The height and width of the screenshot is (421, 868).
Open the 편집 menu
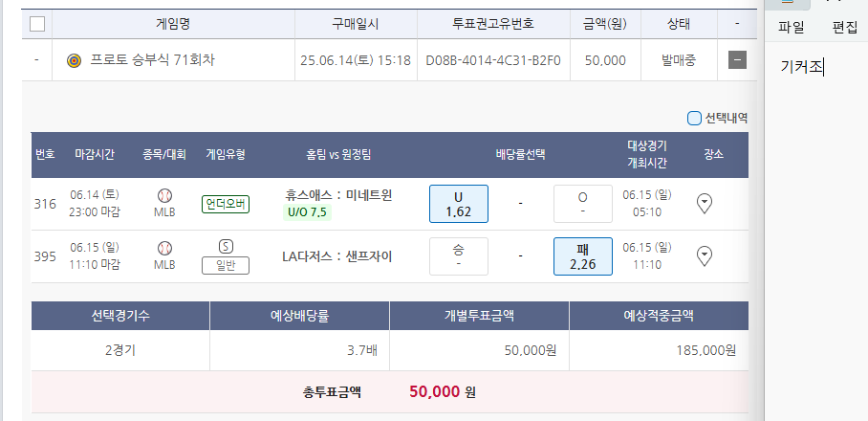tap(845, 27)
